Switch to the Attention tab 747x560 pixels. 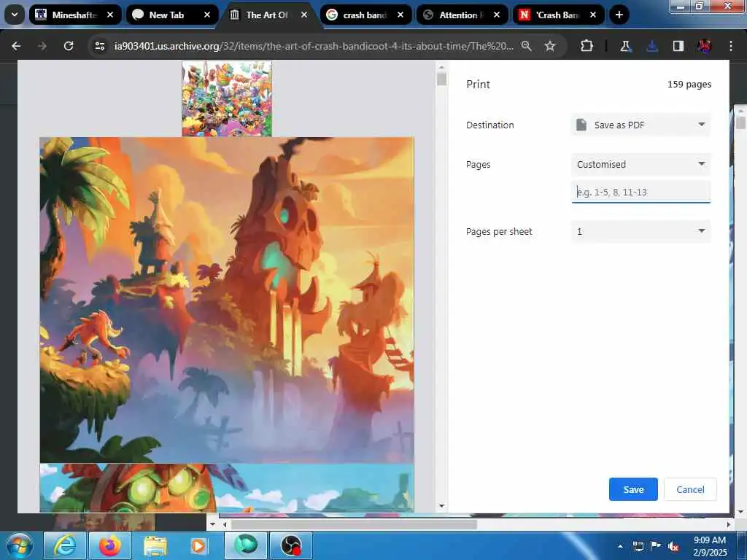pyautogui.click(x=462, y=15)
